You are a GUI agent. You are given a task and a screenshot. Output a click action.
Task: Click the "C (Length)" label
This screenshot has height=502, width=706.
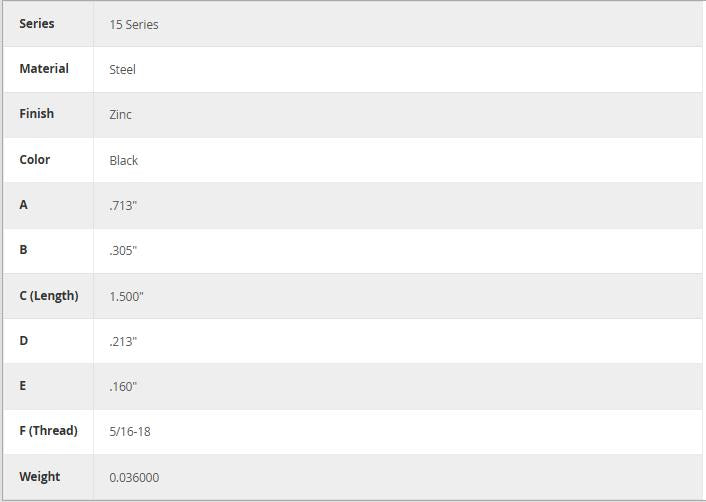coord(48,295)
